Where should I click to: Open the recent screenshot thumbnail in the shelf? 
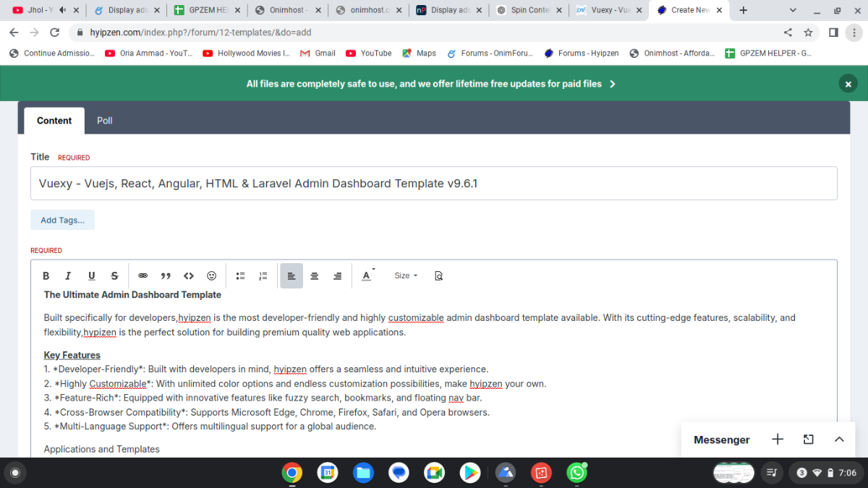click(x=733, y=473)
